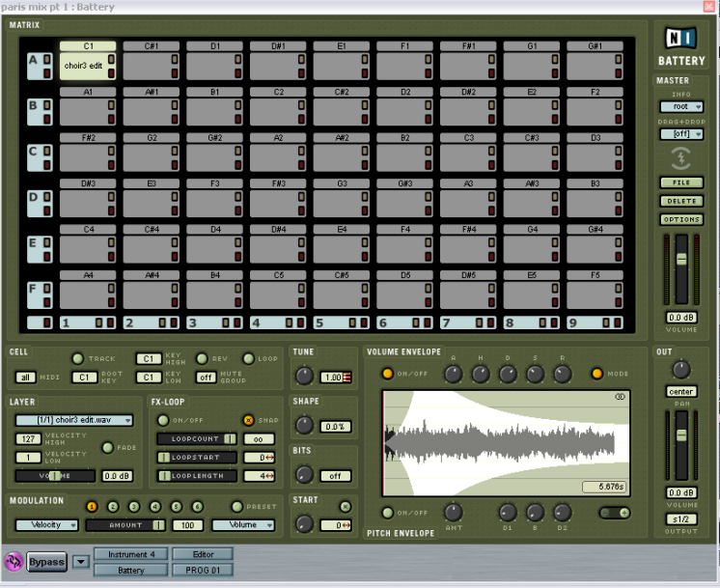The height and width of the screenshot is (588, 720).
Task: Click the NI Battery logo
Action: point(681,45)
